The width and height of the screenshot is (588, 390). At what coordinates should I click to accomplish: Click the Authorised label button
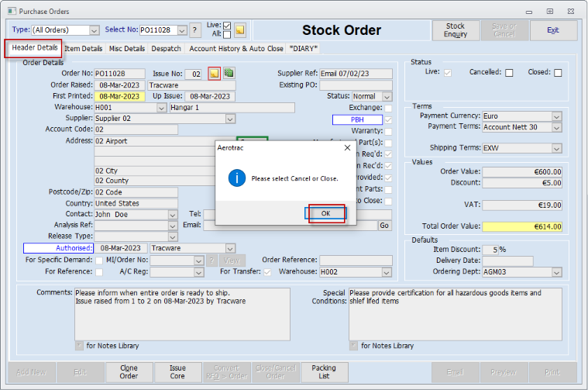pyautogui.click(x=59, y=248)
